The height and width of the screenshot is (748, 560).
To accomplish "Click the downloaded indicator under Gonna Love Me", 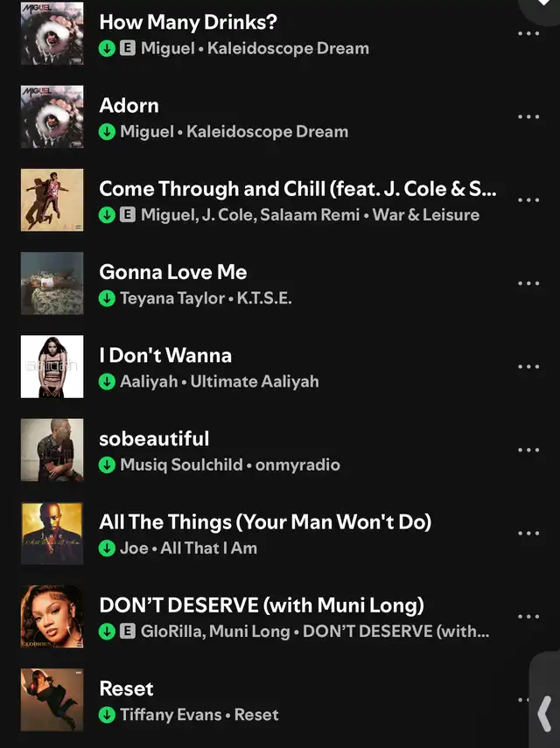I will (107, 298).
